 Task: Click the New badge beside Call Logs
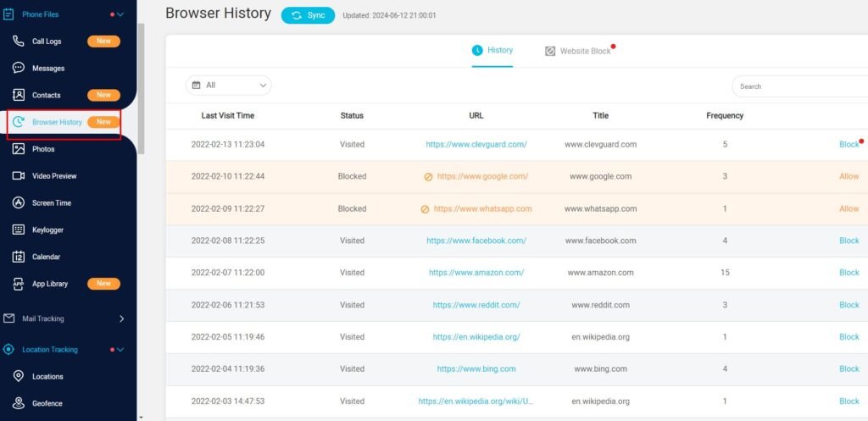coord(103,41)
